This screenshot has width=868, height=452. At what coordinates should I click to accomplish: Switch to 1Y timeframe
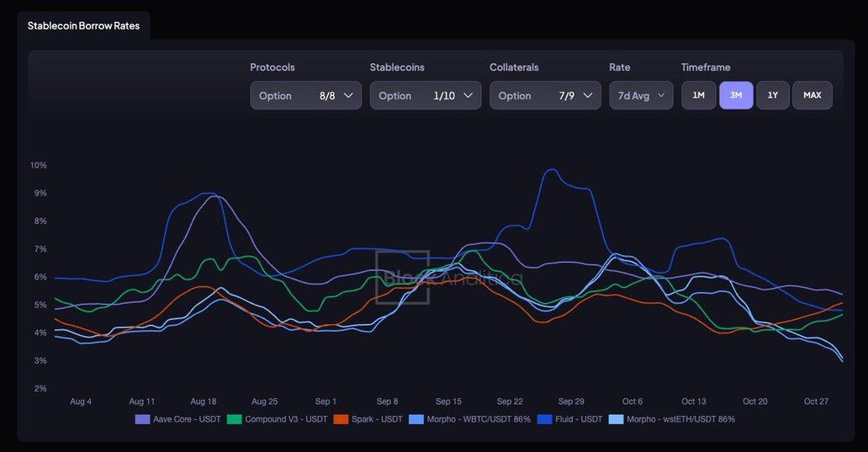pos(773,95)
